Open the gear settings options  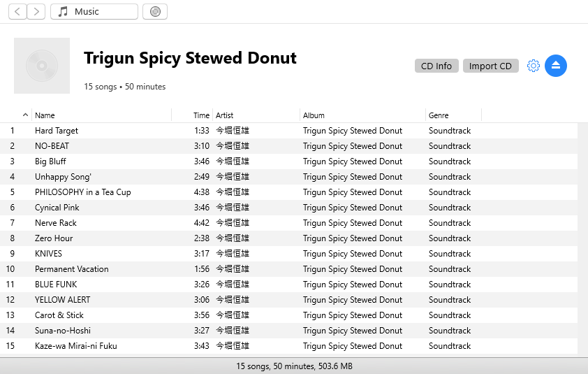pyautogui.click(x=534, y=66)
